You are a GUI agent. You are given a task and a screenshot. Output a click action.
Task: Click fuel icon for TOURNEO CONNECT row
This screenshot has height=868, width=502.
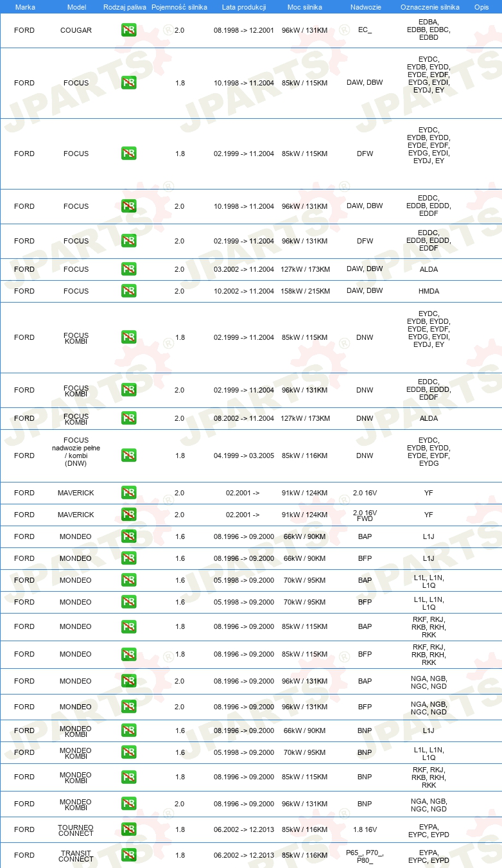(x=129, y=829)
